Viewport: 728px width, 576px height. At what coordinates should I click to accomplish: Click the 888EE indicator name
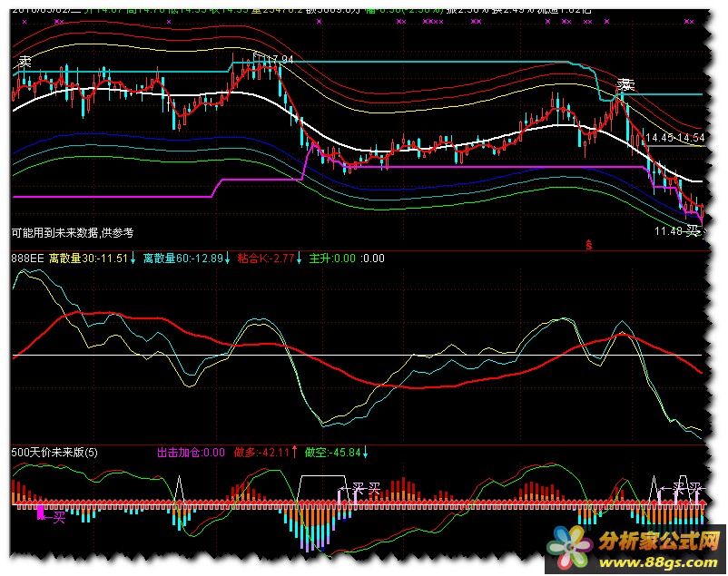(27, 259)
